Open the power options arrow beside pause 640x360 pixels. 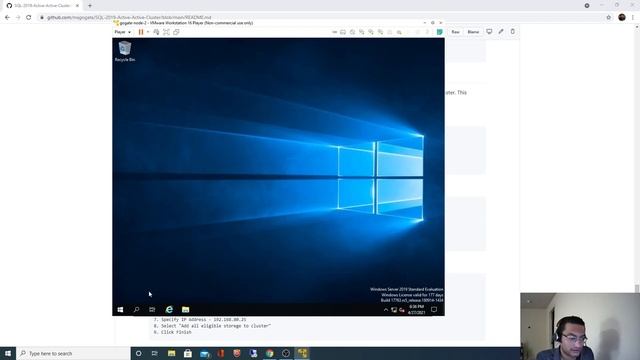[x=148, y=32]
